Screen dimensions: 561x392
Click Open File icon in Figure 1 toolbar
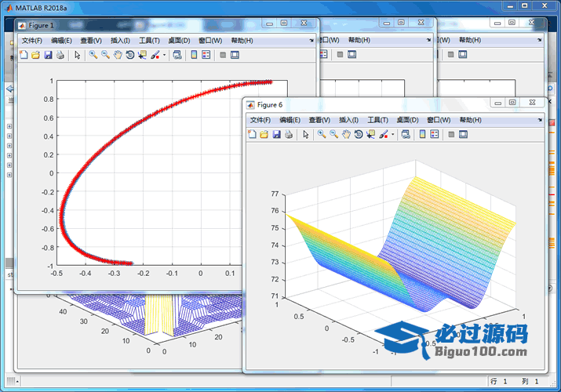(x=35, y=55)
